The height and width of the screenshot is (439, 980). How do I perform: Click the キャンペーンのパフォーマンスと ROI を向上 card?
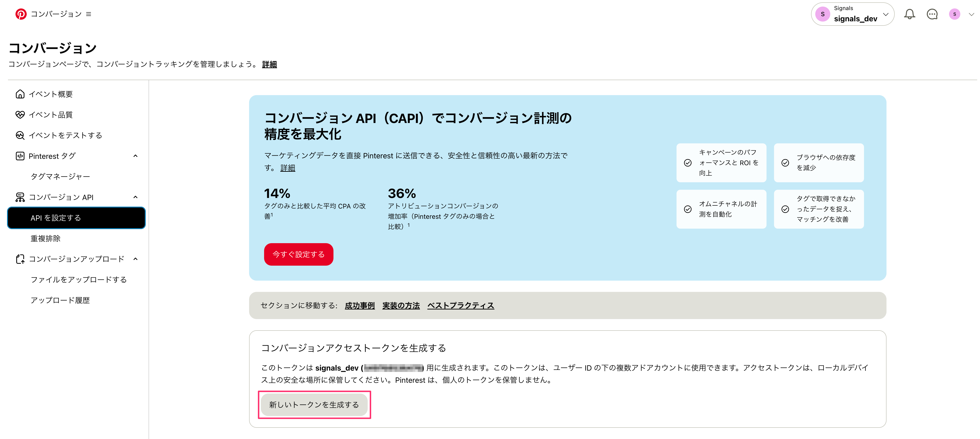click(721, 163)
